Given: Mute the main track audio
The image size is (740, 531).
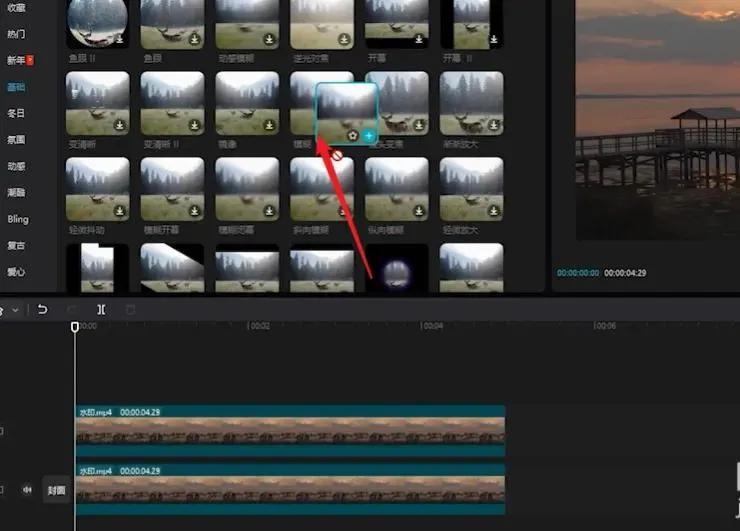Looking at the screenshot, I should click(x=27, y=490).
